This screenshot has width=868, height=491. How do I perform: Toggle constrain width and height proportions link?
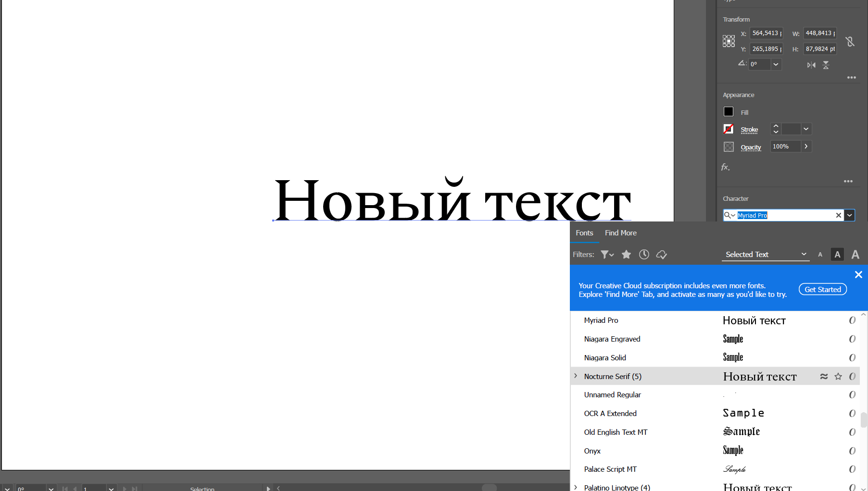(x=851, y=42)
